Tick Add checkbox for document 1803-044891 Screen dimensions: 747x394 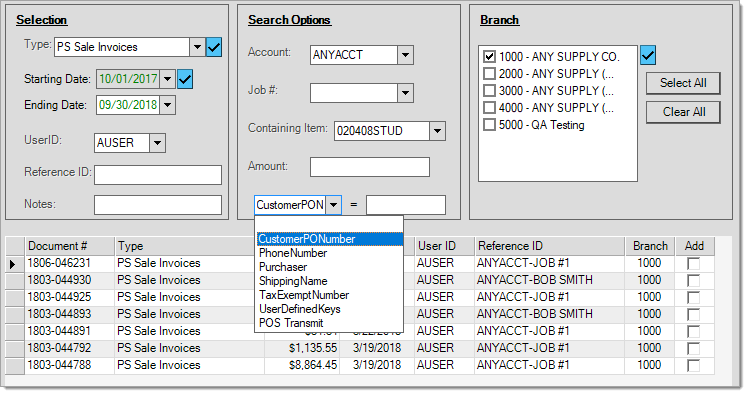[x=693, y=332]
